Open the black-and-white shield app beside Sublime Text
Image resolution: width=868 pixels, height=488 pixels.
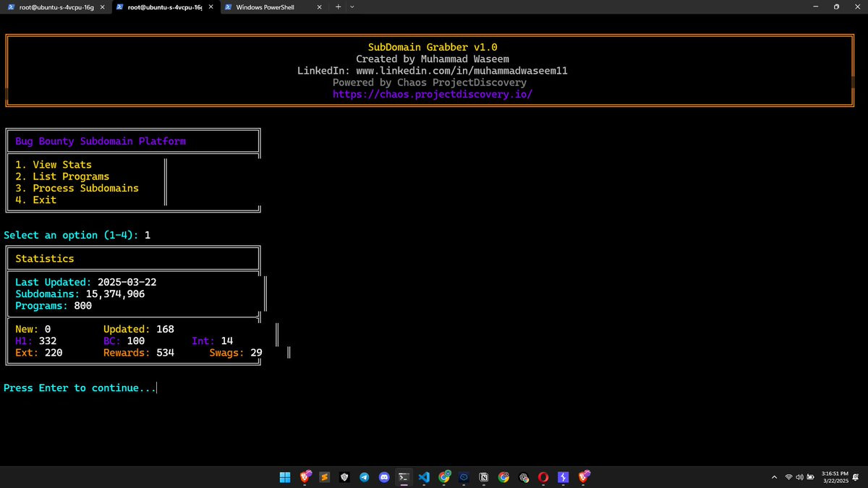coord(345,477)
